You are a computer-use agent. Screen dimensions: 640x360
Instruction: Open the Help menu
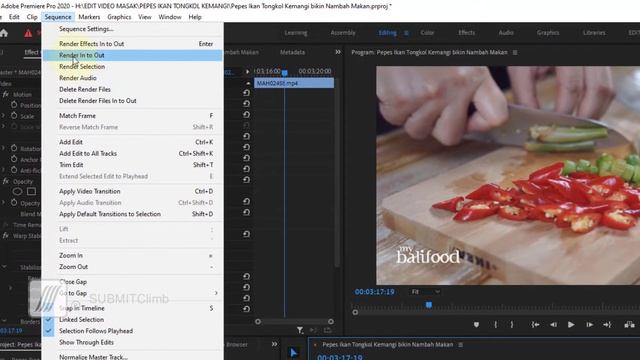[195, 17]
